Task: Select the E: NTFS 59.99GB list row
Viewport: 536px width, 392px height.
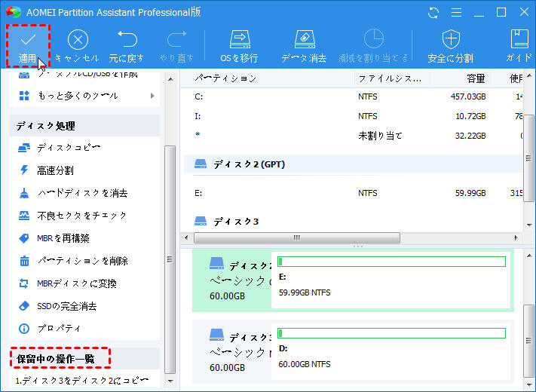Action: [x=354, y=193]
